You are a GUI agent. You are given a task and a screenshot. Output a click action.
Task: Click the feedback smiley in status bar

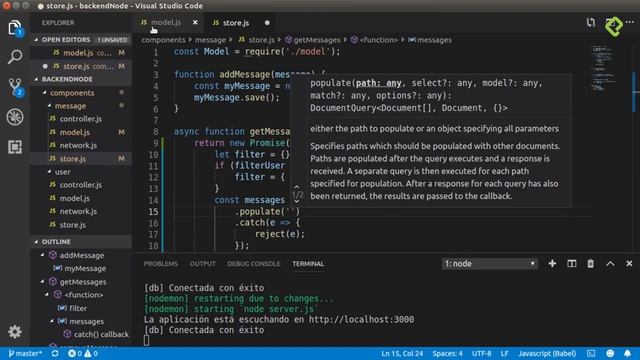point(610,353)
